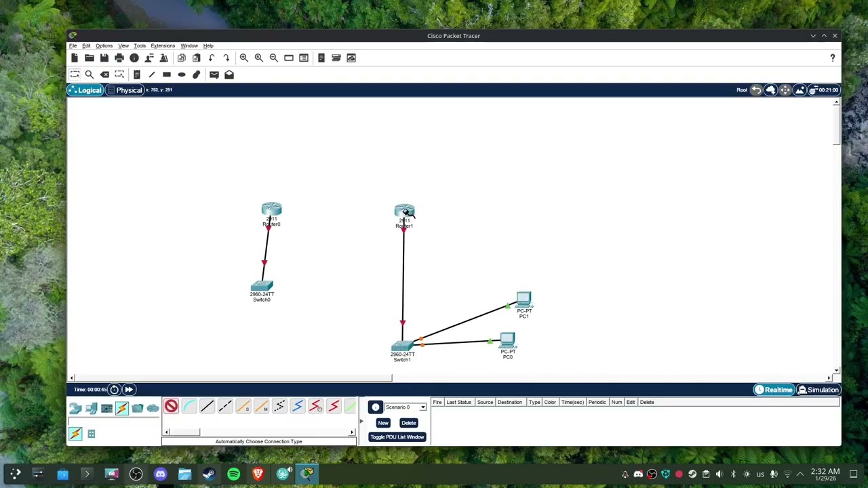Image resolution: width=868 pixels, height=488 pixels.
Task: Print the workspace
Action: point(119,58)
